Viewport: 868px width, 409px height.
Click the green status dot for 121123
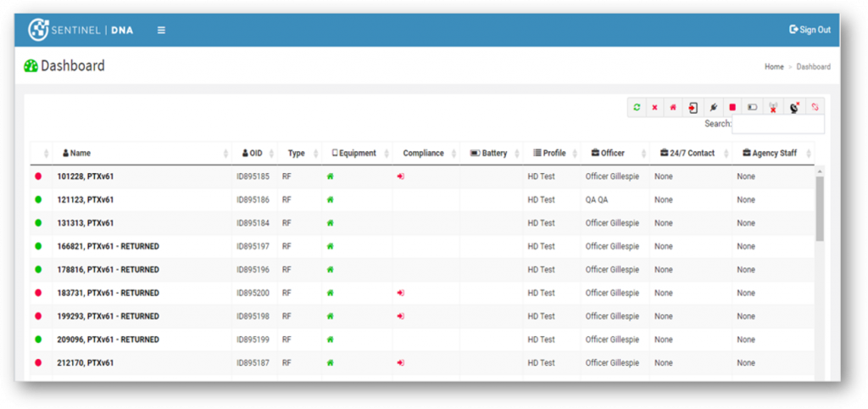(x=38, y=199)
